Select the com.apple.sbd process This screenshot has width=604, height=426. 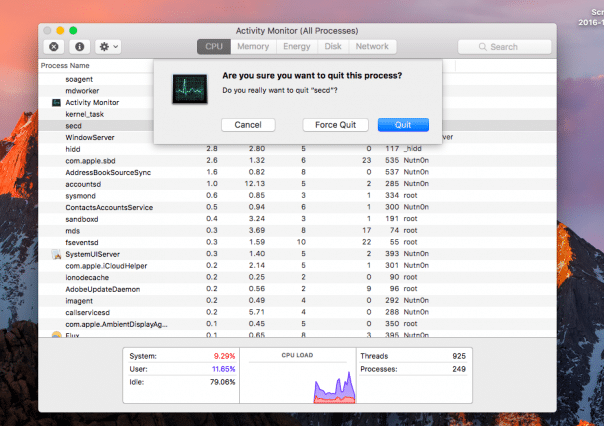tap(90, 161)
